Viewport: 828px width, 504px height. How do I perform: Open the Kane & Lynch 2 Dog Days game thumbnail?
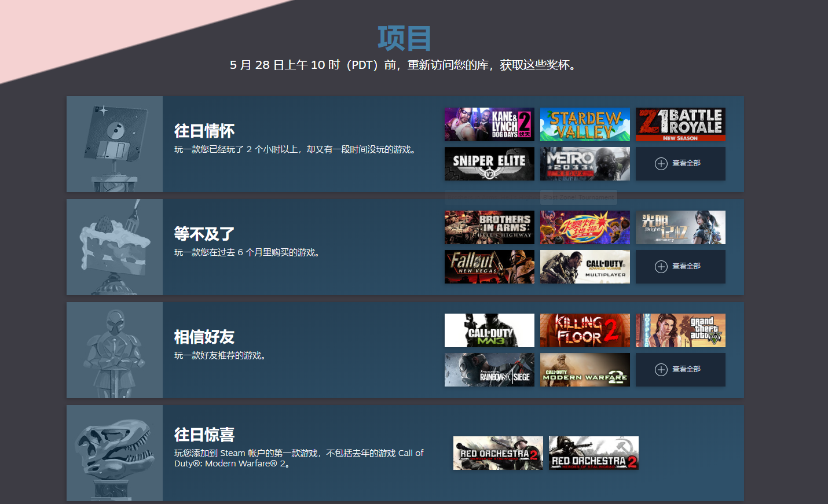pos(489,124)
